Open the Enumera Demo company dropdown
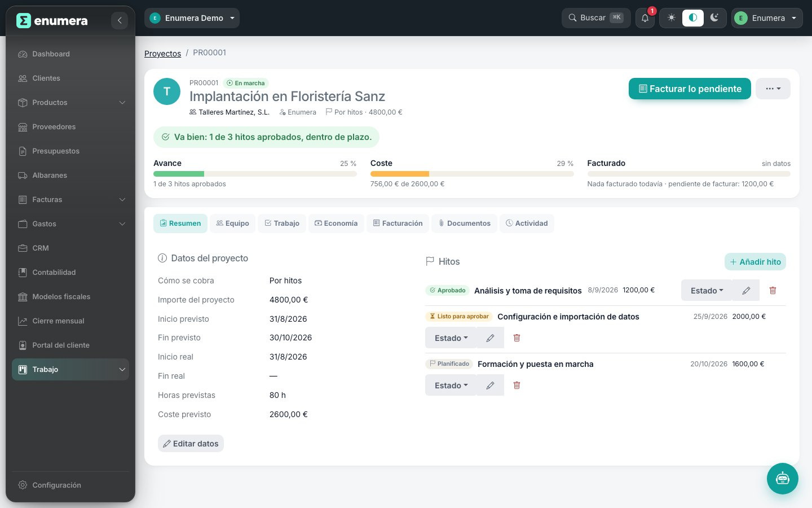 192,18
